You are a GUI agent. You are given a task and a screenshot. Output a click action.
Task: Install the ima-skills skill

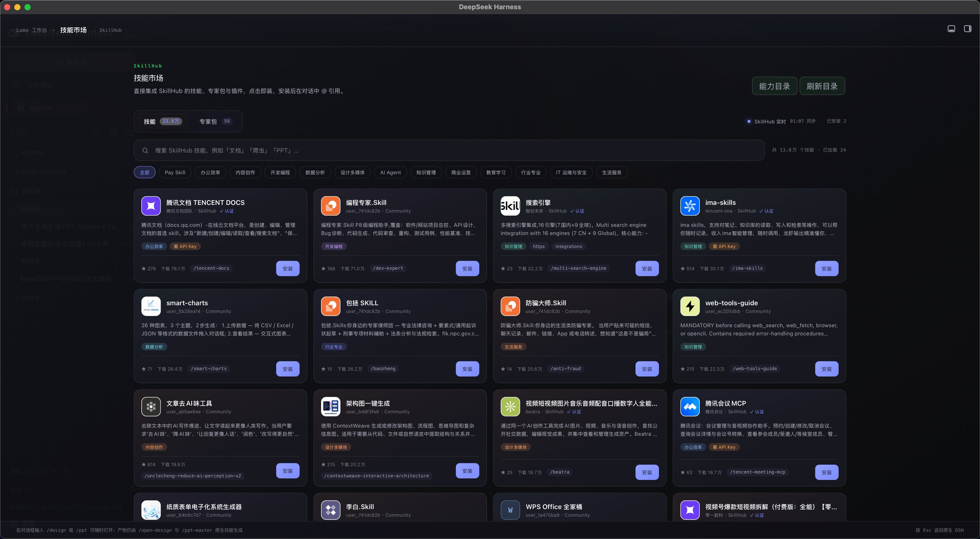[x=826, y=269]
